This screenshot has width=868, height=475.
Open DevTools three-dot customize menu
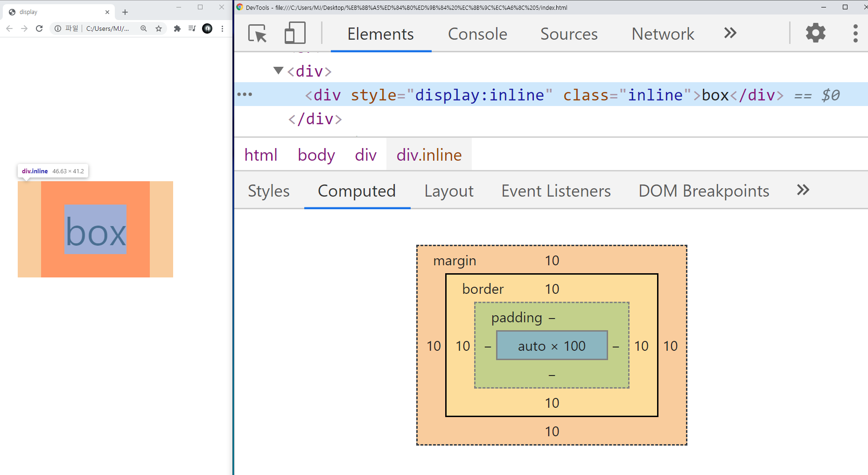pos(855,33)
